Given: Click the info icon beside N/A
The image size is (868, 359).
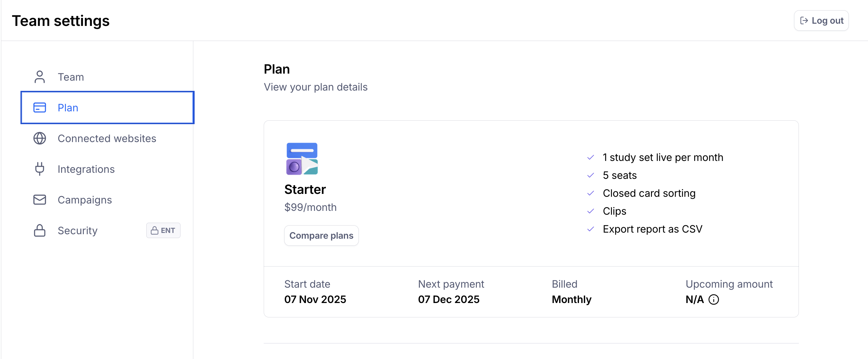Looking at the screenshot, I should coord(713,299).
